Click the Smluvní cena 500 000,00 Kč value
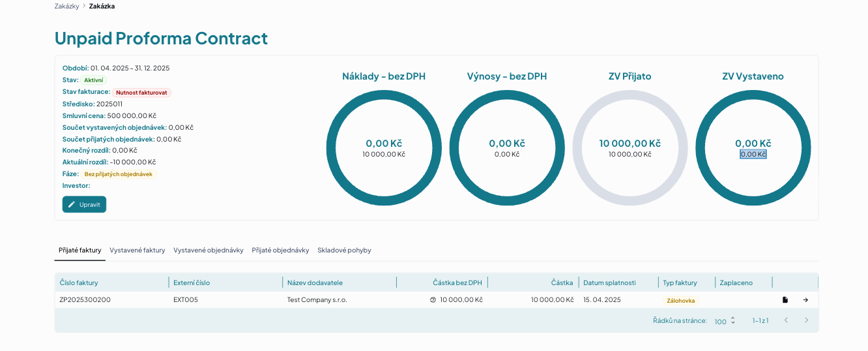The image size is (868, 351). pos(132,115)
